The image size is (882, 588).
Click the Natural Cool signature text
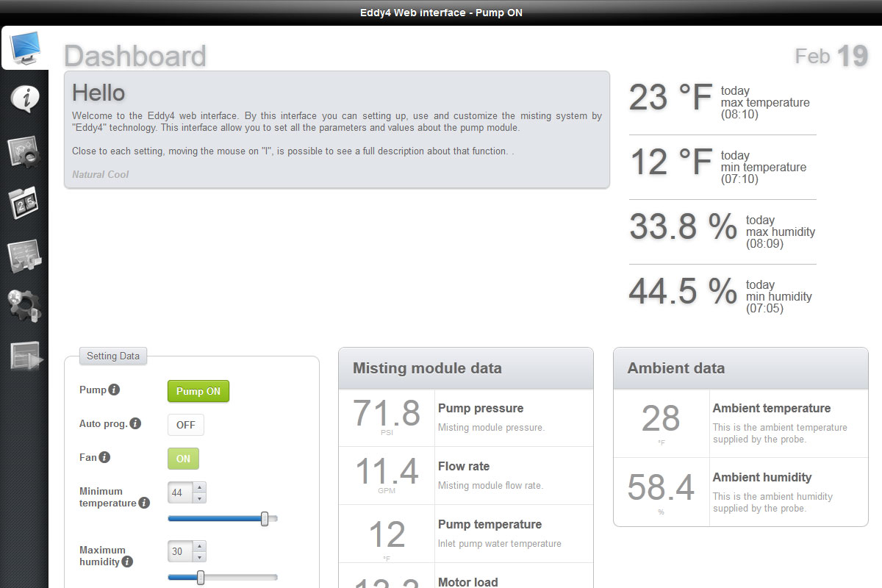pyautogui.click(x=100, y=175)
